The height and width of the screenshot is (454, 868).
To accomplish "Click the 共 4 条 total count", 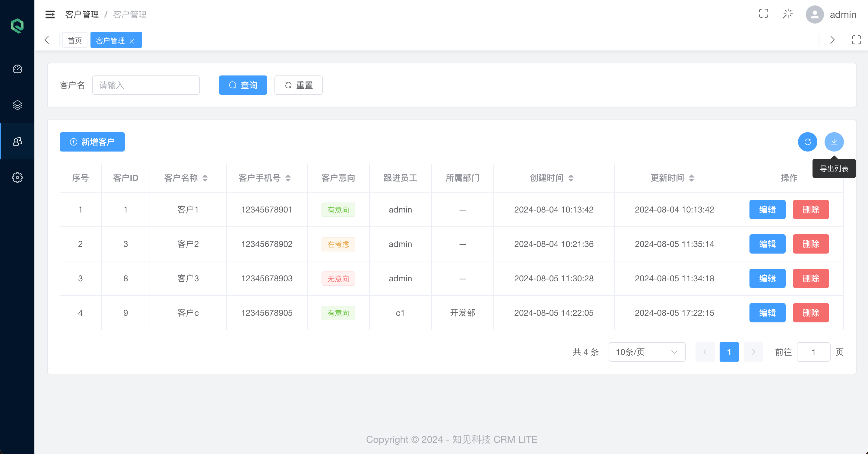I will 585,352.
